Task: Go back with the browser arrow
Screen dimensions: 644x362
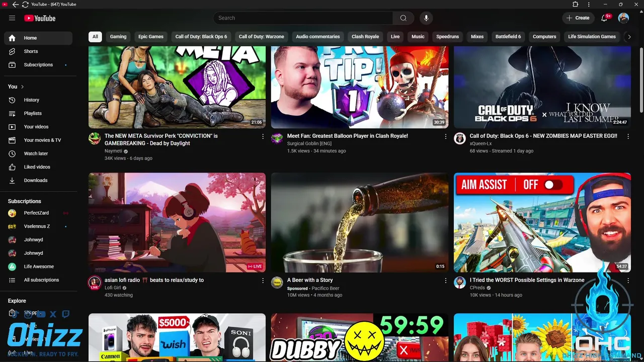Action: click(15, 5)
